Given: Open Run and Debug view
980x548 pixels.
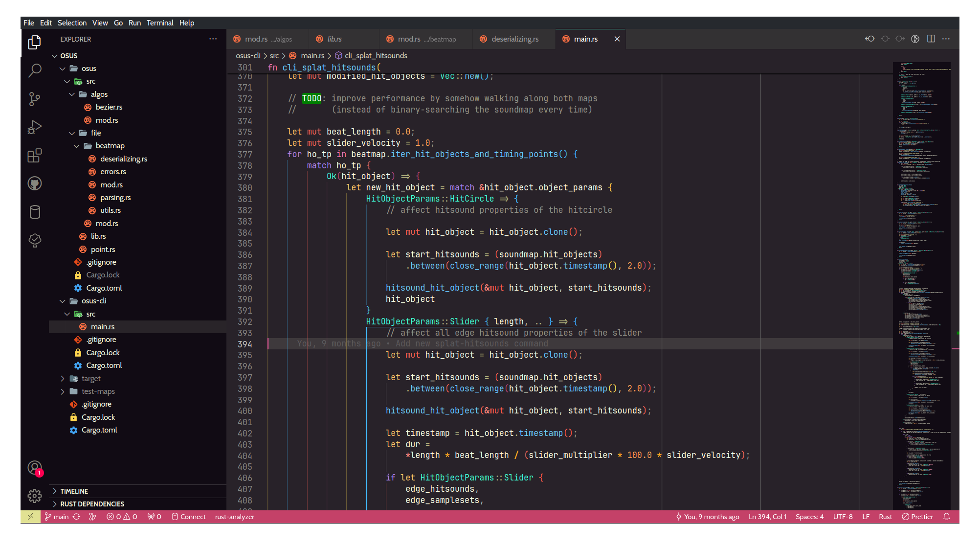Looking at the screenshot, I should pos(34,127).
